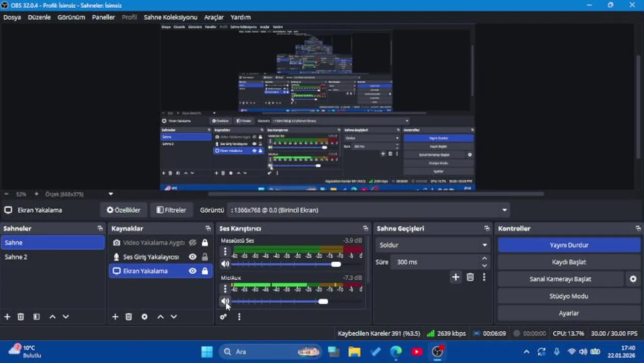Mute the Masaüstü Ses channel

(225, 264)
